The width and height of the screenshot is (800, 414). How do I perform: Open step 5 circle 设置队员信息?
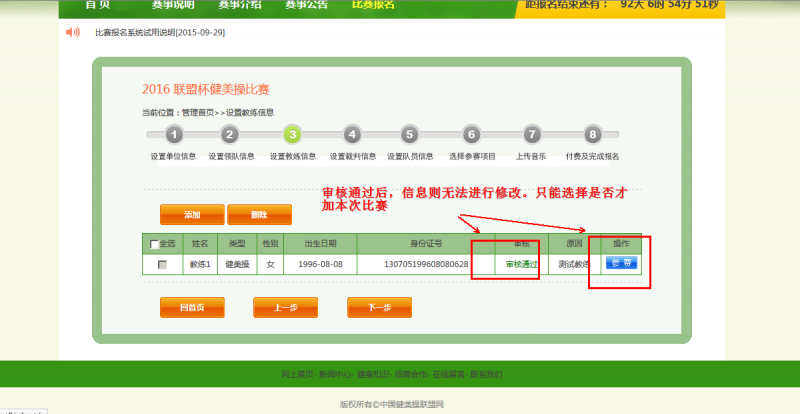pos(409,135)
